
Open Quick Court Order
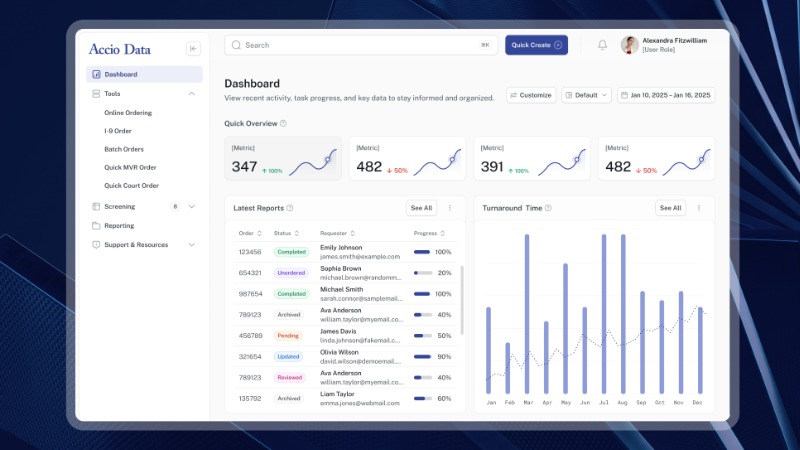point(132,186)
